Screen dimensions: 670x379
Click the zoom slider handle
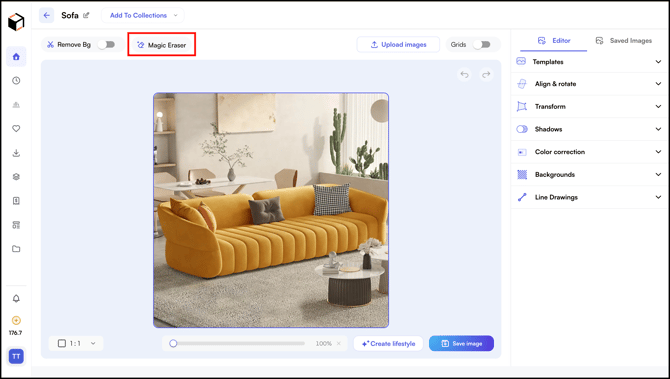[173, 344]
